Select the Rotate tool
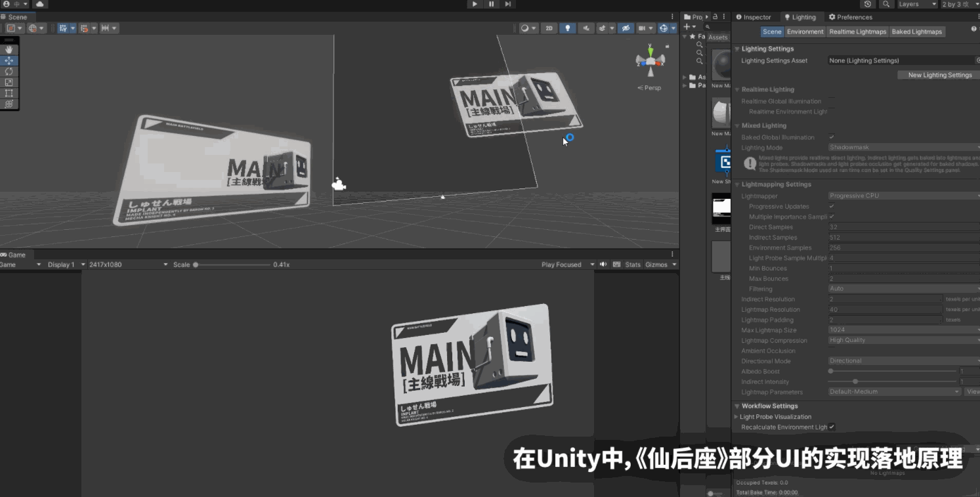The height and width of the screenshot is (497, 980). click(x=9, y=70)
